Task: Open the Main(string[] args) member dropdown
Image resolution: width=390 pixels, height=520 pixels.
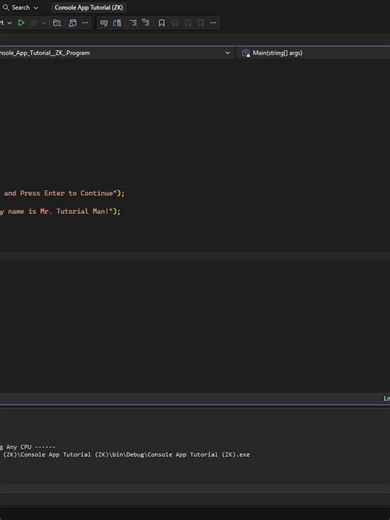Action: pyautogui.click(x=313, y=53)
